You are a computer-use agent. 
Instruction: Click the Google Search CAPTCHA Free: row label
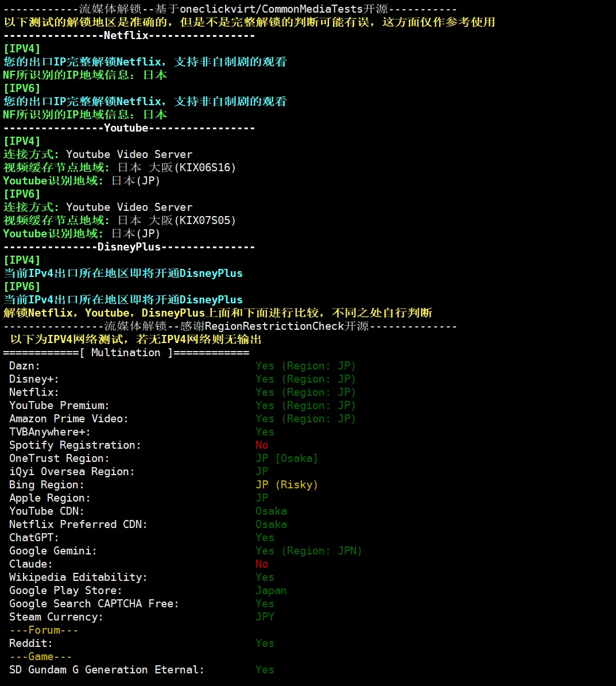94,604
